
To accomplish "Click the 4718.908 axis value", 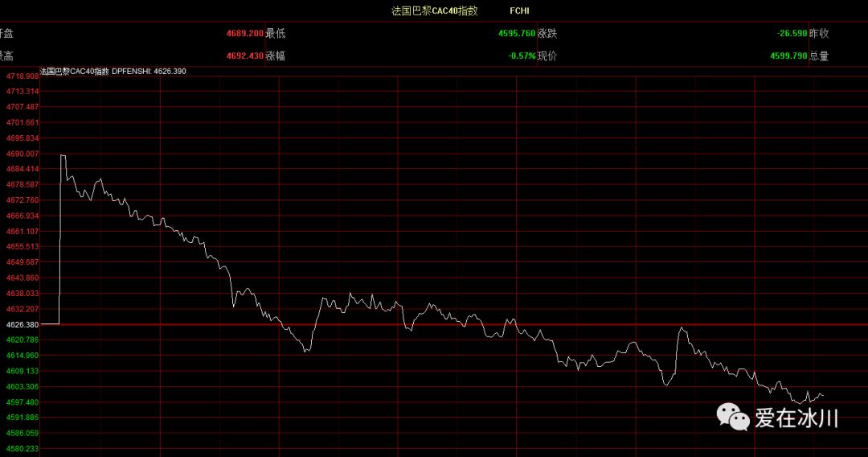I will 23,76.
